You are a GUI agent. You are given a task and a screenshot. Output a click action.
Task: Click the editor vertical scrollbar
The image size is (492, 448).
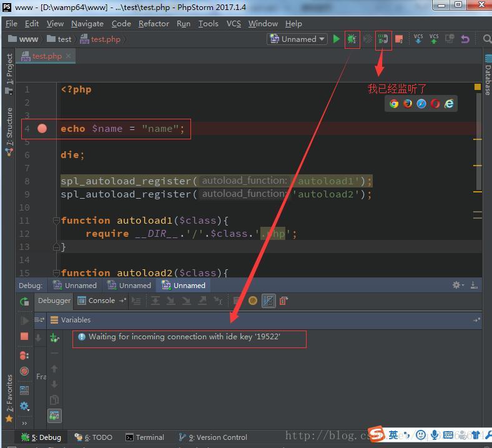click(479, 141)
